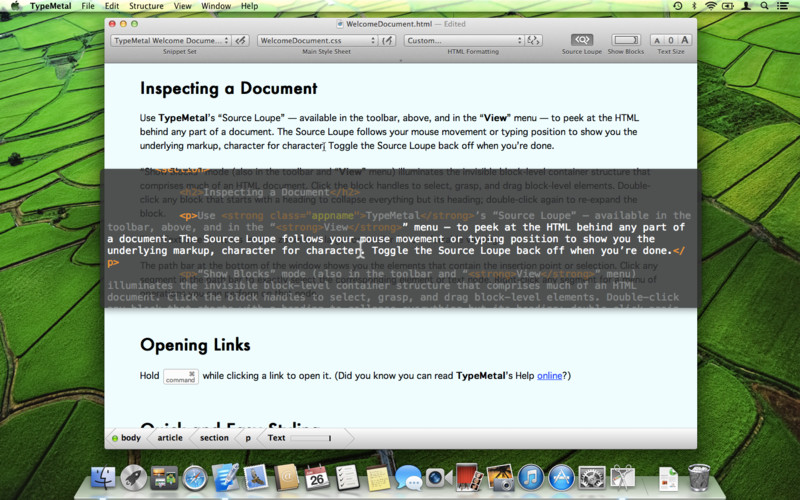
Task: Select article segment in path bar
Action: 170,438
